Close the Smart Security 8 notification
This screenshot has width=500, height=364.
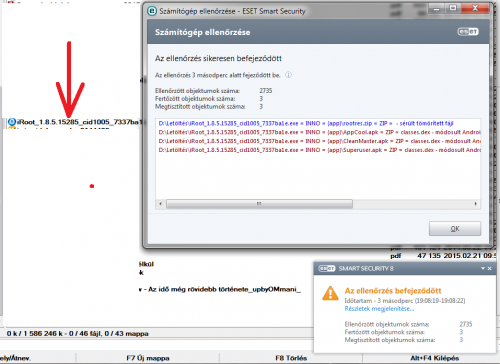point(489,268)
